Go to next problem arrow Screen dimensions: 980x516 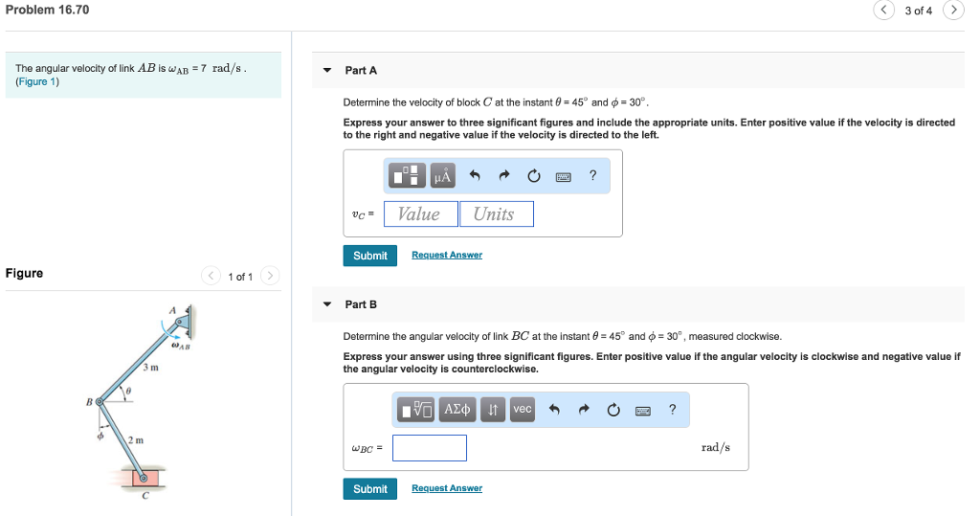pos(953,10)
